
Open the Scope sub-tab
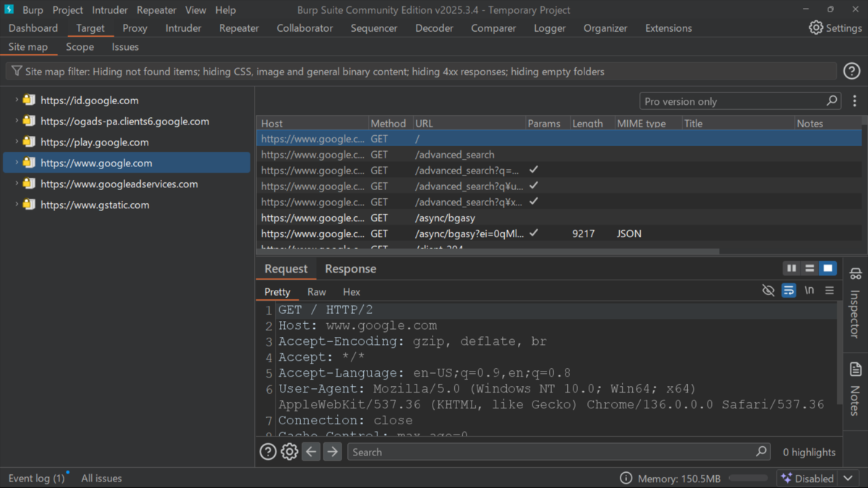click(x=80, y=47)
